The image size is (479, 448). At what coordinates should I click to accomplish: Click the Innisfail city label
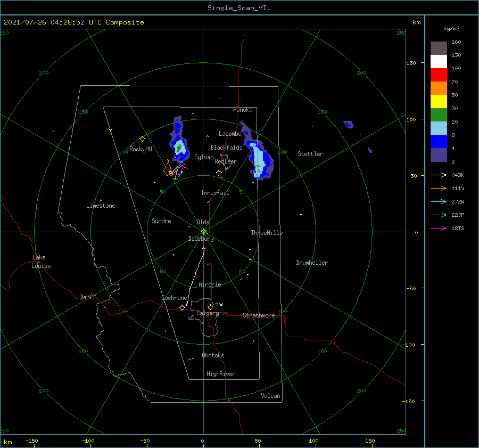[x=215, y=193]
